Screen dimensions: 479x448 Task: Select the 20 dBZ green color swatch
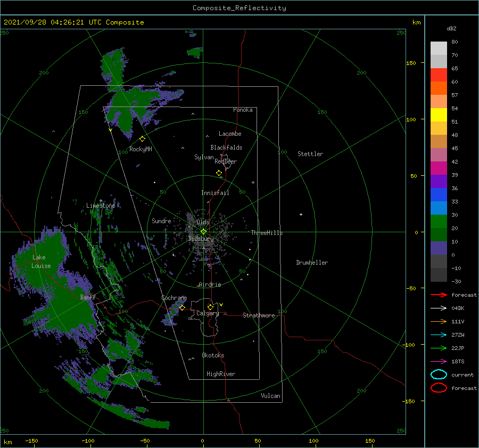point(439,221)
